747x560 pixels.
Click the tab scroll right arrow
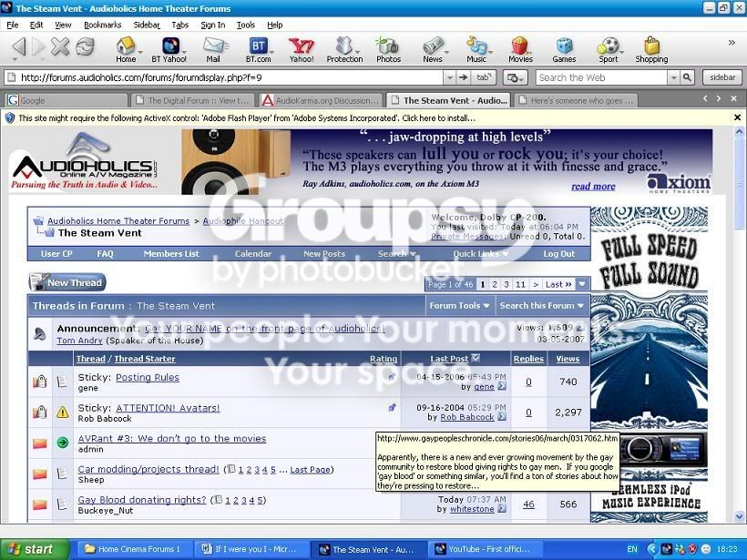[x=719, y=98]
